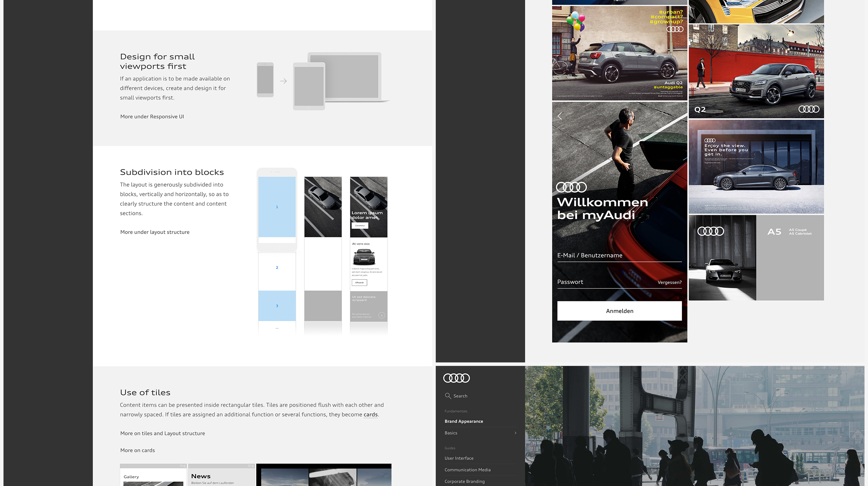Click the Ut sed delicata scripserit text
The width and height of the screenshot is (868, 486).
364,299
